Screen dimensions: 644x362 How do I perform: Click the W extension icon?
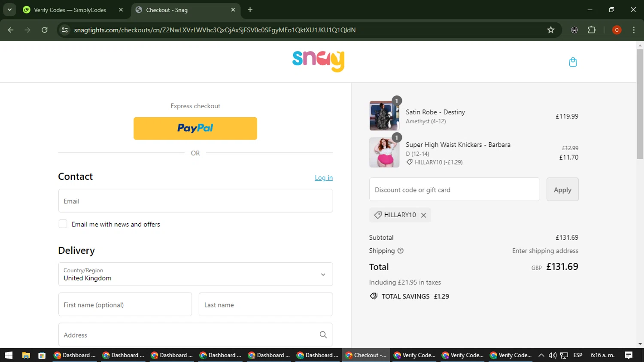[x=574, y=30]
